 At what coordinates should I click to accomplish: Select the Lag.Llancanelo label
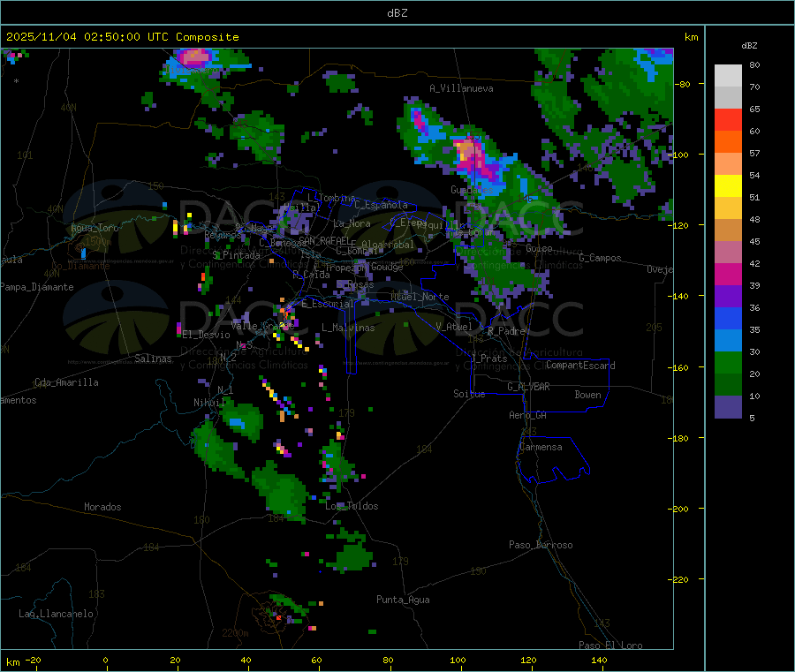click(56, 614)
